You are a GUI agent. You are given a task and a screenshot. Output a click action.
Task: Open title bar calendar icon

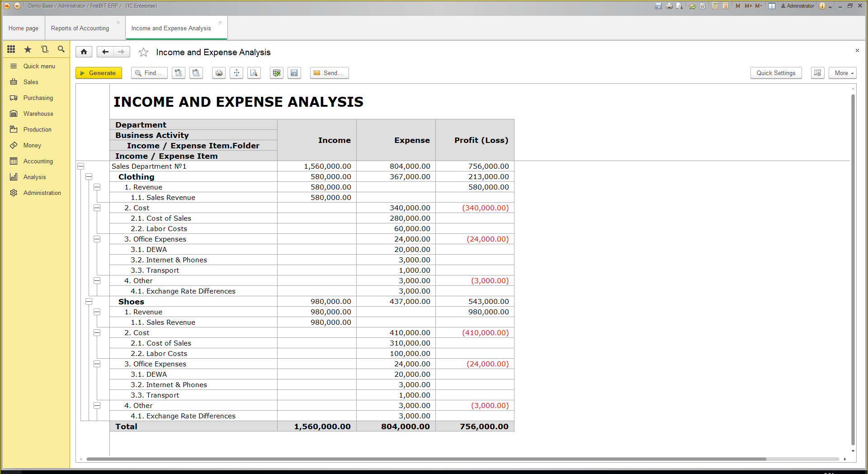coord(725,6)
